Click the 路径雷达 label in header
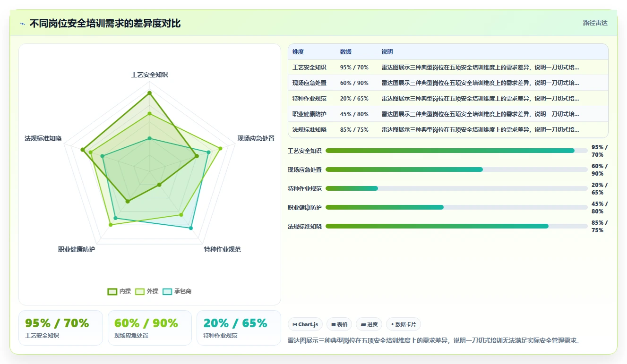 pos(595,23)
